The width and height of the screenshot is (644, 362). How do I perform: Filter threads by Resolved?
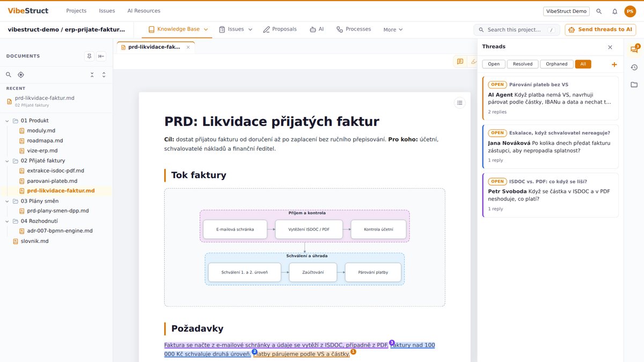[523, 64]
